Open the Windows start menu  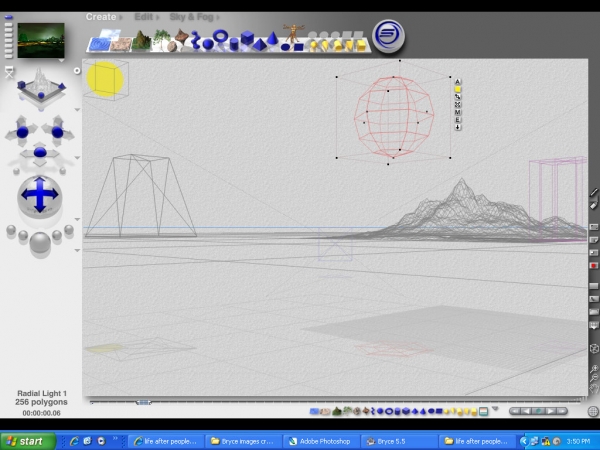[x=28, y=441]
